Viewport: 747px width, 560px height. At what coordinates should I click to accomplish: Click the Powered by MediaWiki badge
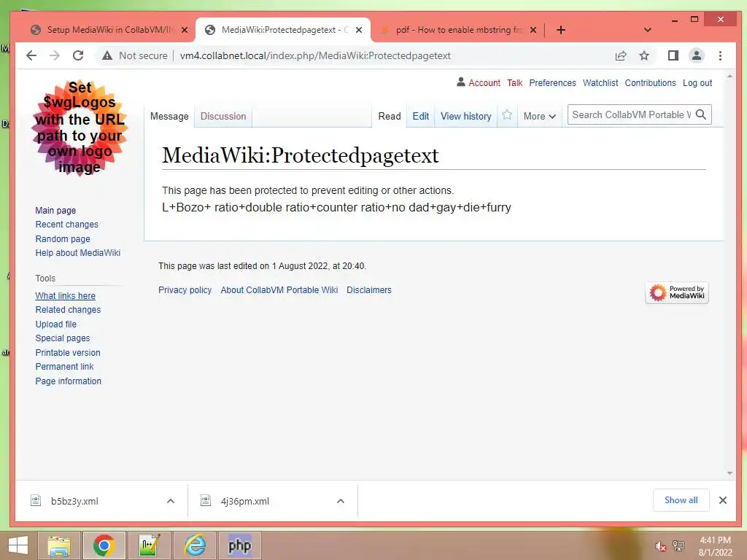677,292
